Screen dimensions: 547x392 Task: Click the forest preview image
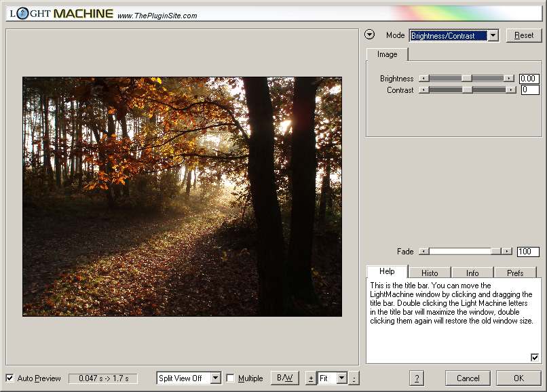tap(182, 197)
